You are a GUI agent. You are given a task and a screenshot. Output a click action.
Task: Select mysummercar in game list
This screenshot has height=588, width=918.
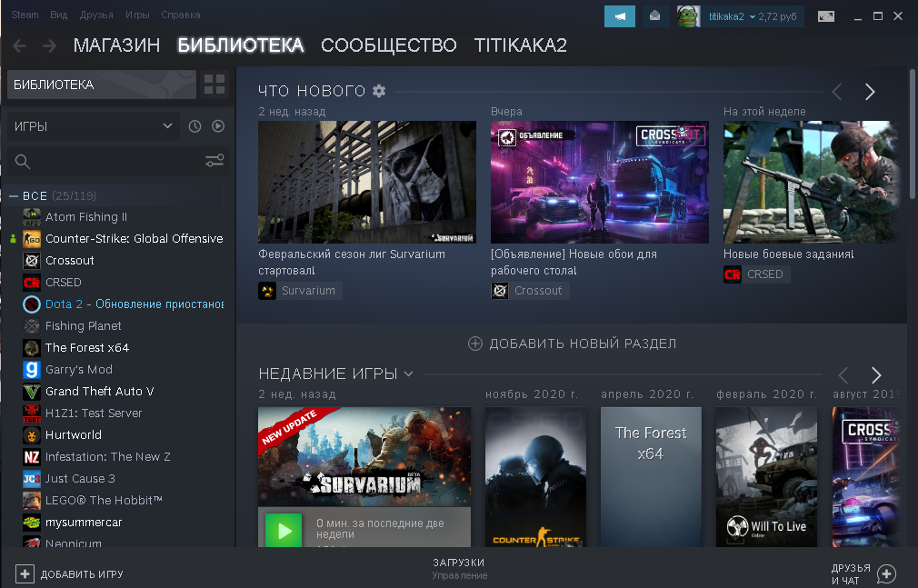point(84,523)
